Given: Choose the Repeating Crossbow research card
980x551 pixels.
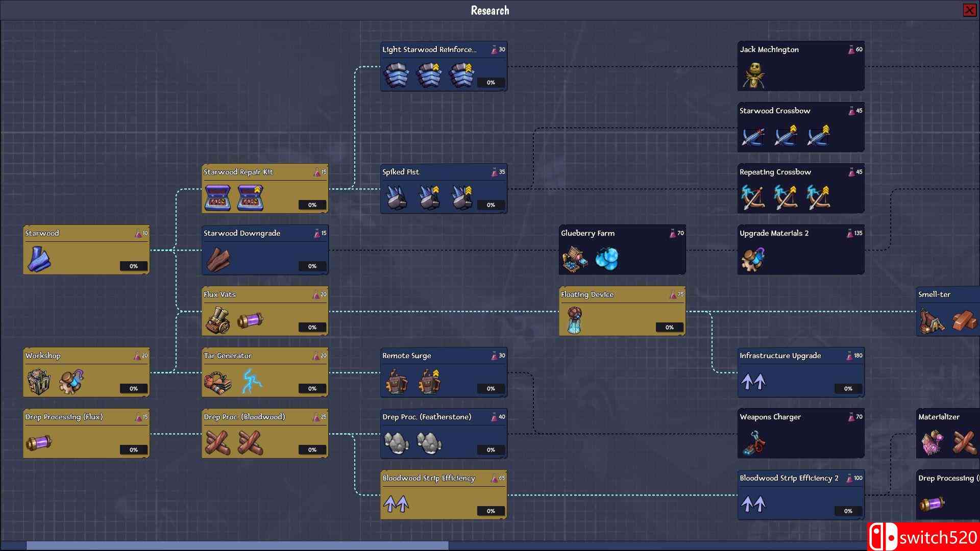Looking at the screenshot, I should point(800,189).
